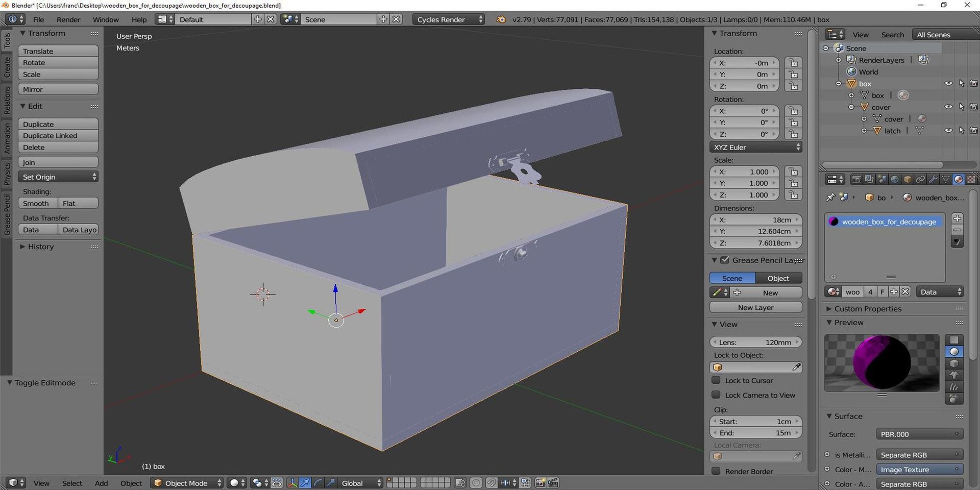Image resolution: width=980 pixels, height=490 pixels.
Task: Open the File menu
Action: tap(38, 19)
